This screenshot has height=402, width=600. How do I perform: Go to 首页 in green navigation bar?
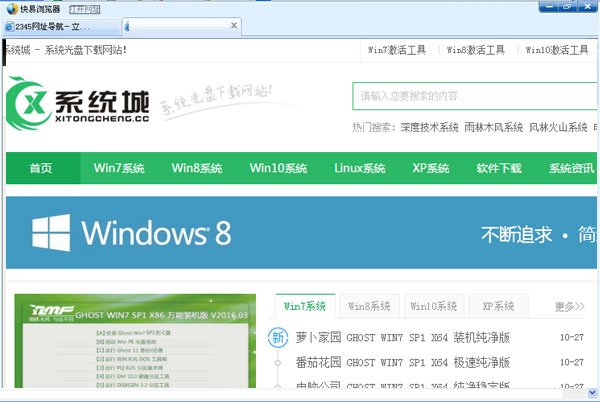click(41, 168)
